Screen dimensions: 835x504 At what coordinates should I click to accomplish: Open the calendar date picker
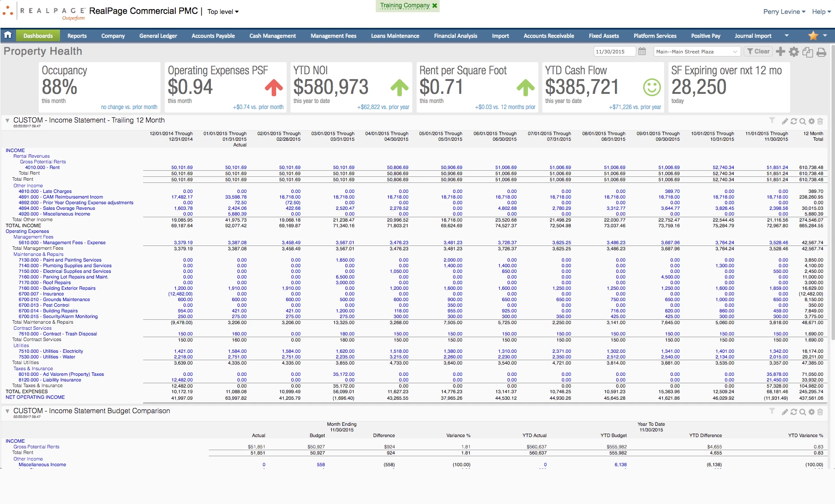click(x=643, y=51)
